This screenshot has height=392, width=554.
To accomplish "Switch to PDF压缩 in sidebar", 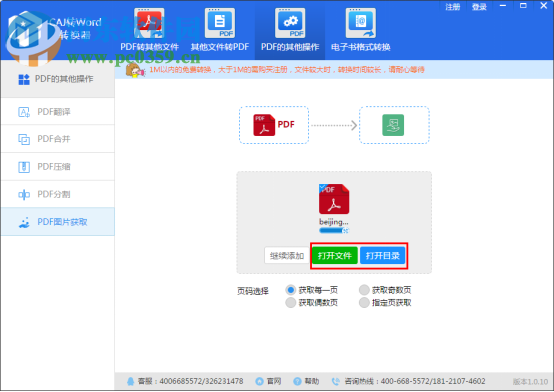I will click(x=58, y=167).
